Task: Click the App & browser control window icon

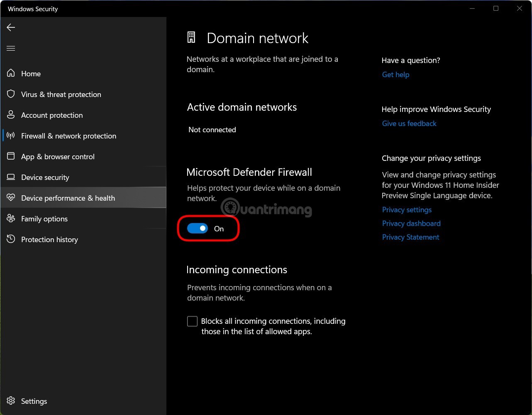Action: (x=11, y=156)
